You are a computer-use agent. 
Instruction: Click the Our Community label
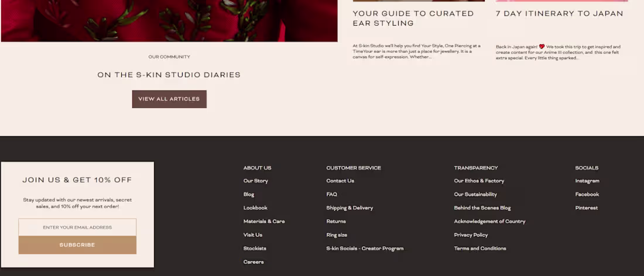tap(169, 57)
